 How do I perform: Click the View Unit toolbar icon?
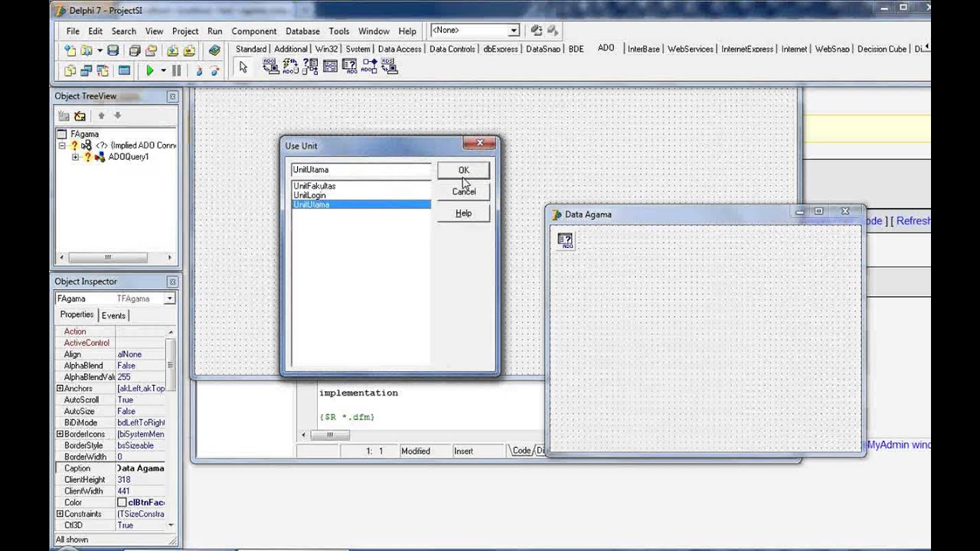(70, 70)
